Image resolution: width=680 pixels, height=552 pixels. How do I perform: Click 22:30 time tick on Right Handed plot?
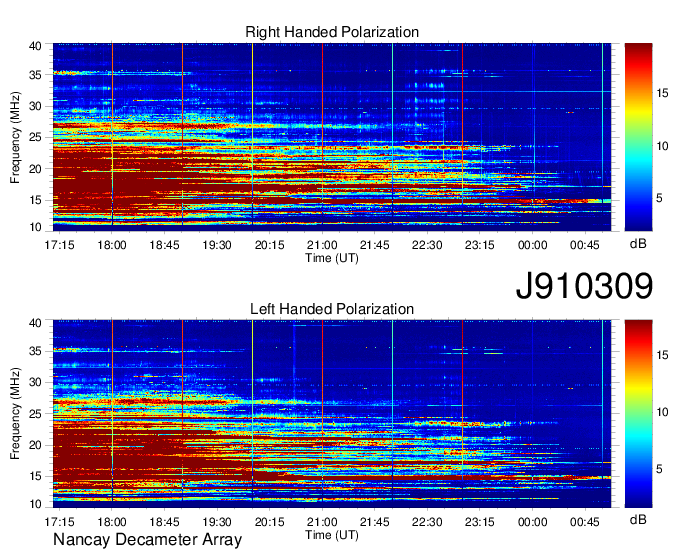pyautogui.click(x=427, y=245)
